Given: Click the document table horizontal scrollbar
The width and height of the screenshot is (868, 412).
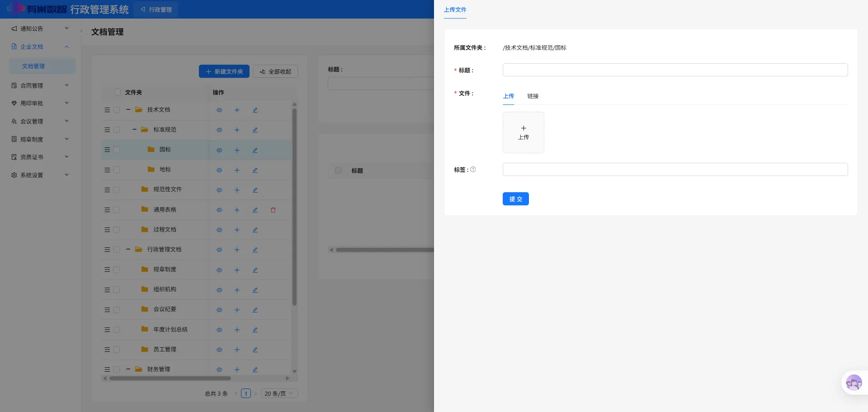Looking at the screenshot, I should coord(384,250).
